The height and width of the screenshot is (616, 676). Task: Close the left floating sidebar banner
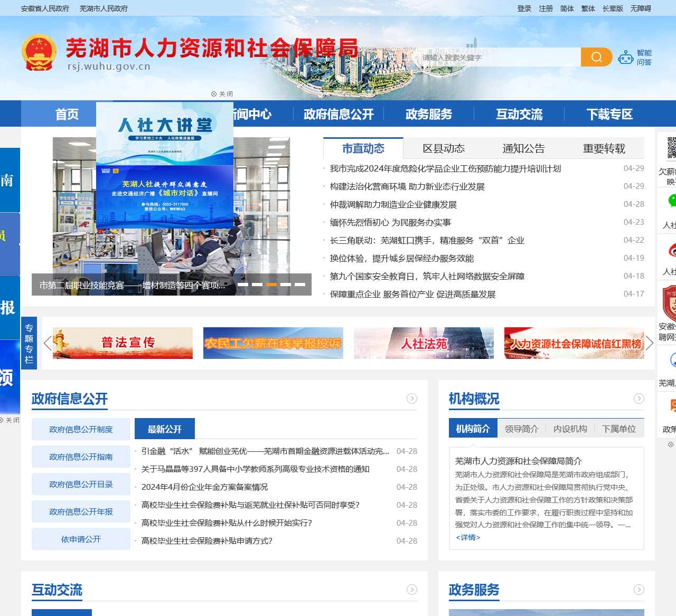pos(10,420)
